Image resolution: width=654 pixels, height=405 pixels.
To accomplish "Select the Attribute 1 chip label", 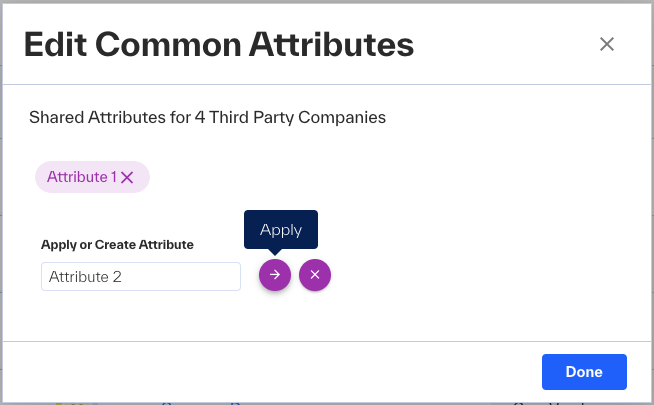I will coord(82,177).
